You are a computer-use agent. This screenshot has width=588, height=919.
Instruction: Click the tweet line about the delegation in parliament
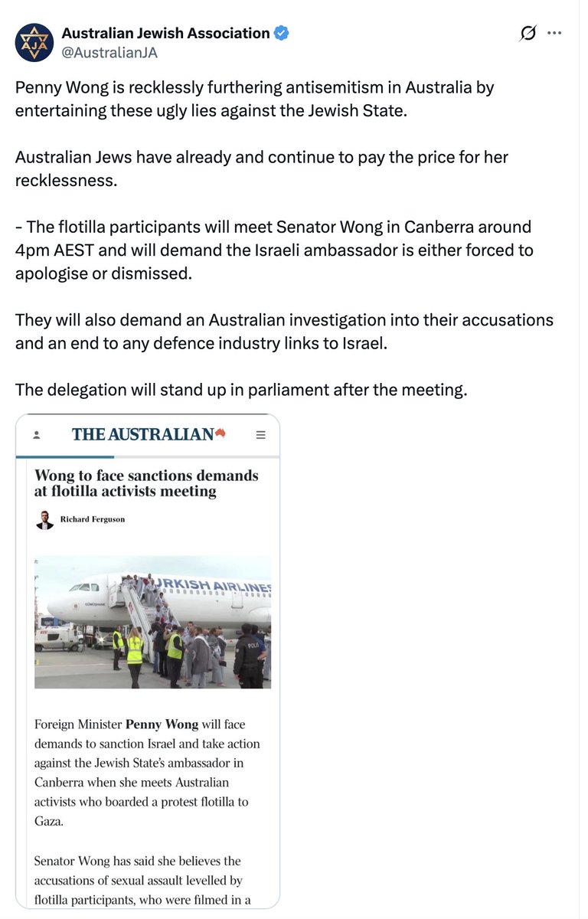(241, 390)
